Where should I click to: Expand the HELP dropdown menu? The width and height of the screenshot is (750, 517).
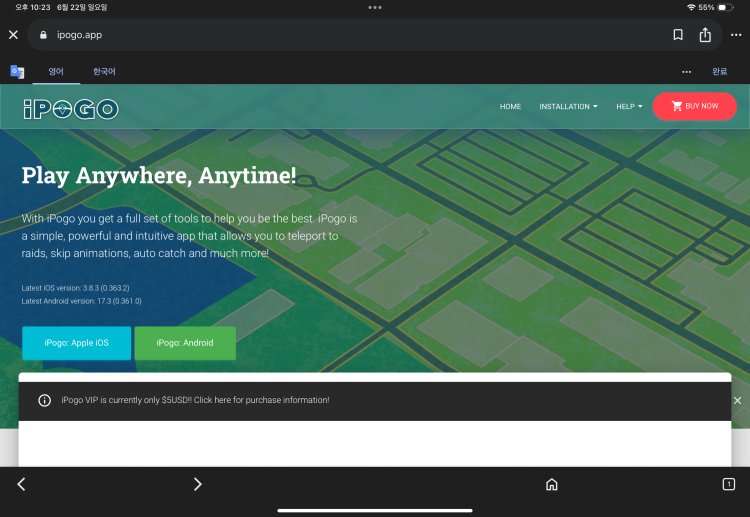[x=629, y=107]
